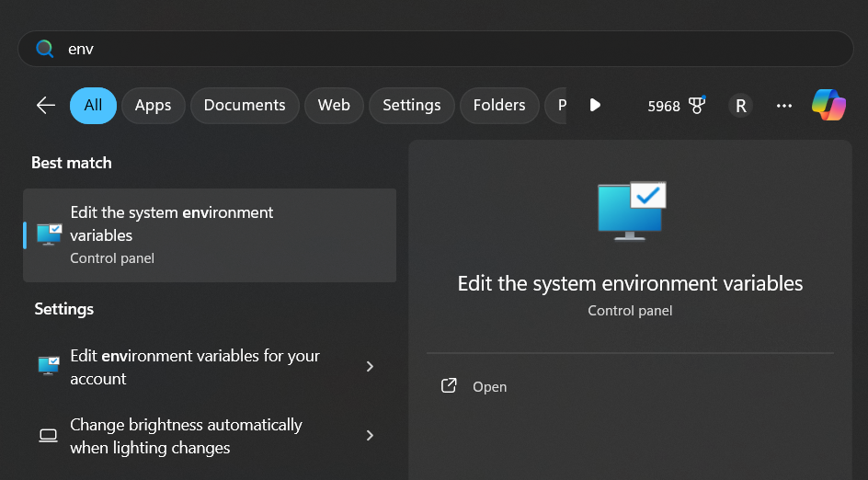Expand chevron for Change brightness automatically
The image size is (868, 480).
(x=370, y=436)
